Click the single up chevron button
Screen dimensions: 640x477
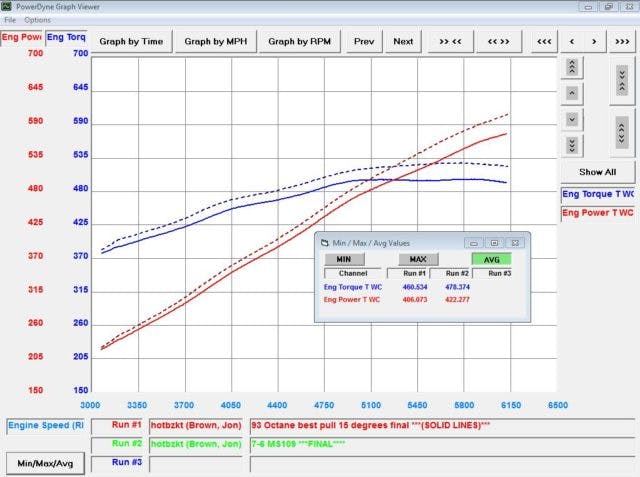click(571, 93)
